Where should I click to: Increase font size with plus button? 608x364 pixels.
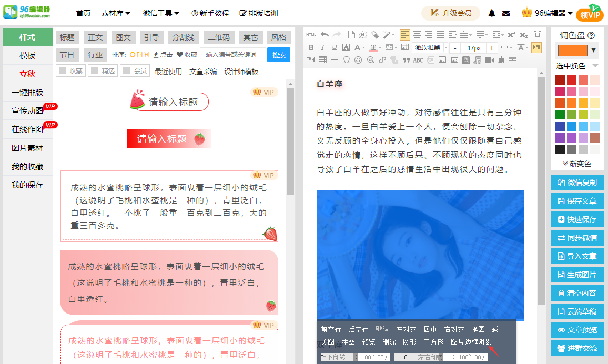tap(492, 48)
